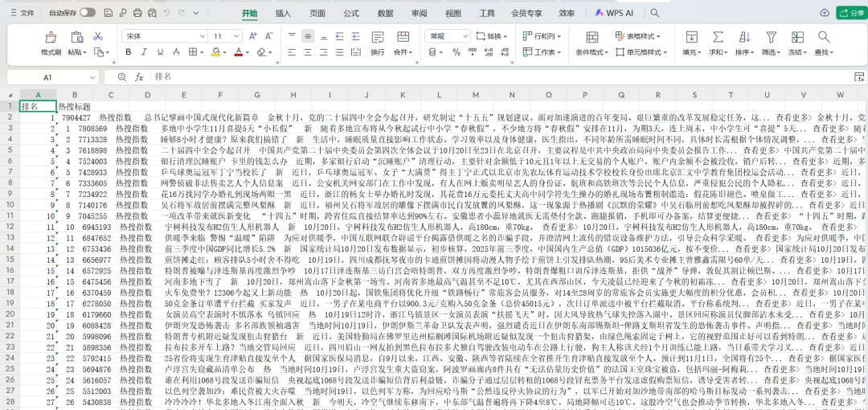Apply thousands separator style

click(473, 52)
